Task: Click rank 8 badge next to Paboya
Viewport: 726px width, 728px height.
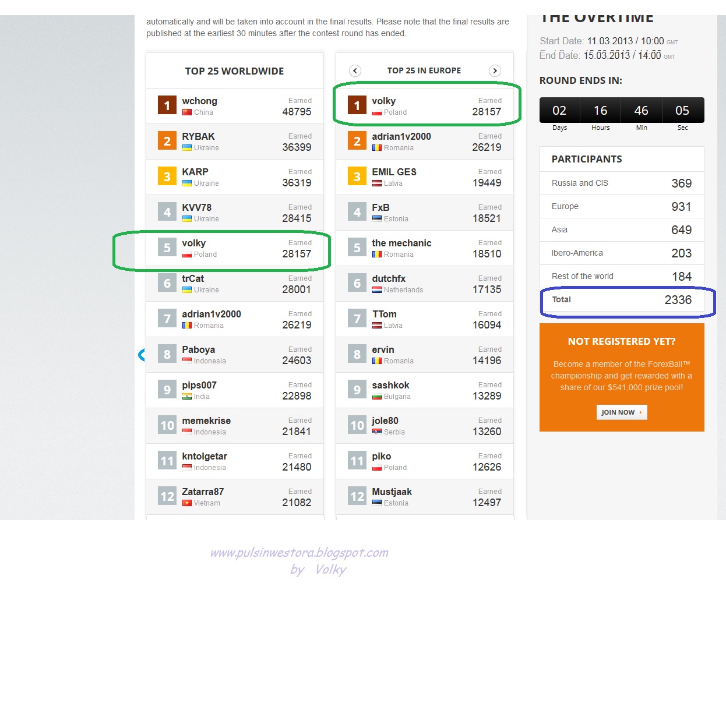Action: coord(167,354)
